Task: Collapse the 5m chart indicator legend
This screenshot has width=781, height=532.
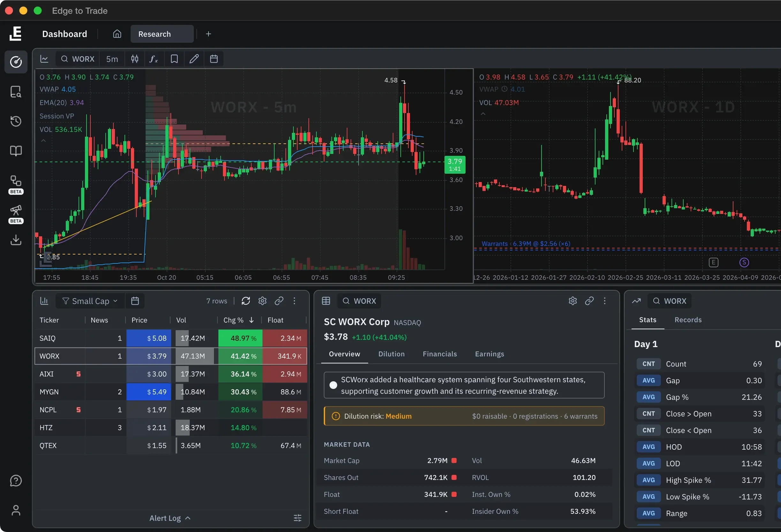Action: point(43,141)
